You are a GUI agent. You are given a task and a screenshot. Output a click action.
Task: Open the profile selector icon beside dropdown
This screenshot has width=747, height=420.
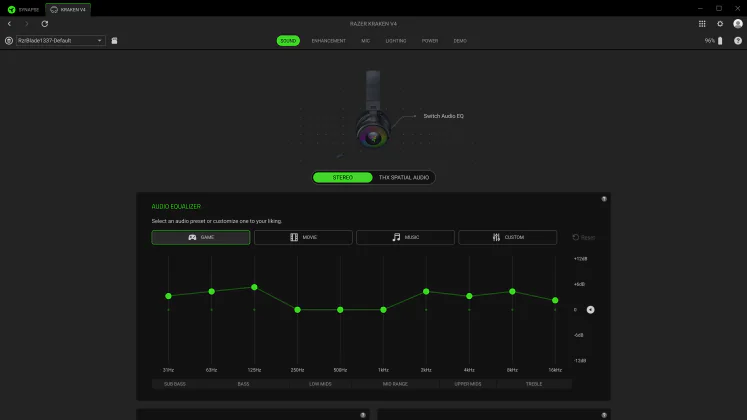(9, 40)
